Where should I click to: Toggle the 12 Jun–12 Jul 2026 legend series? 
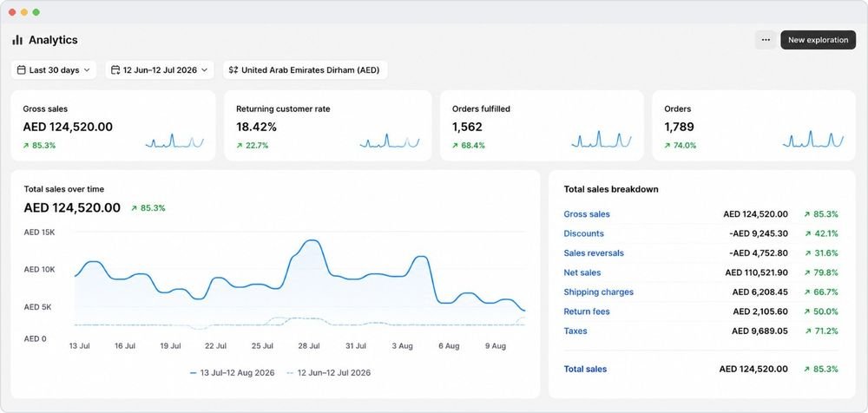click(328, 372)
